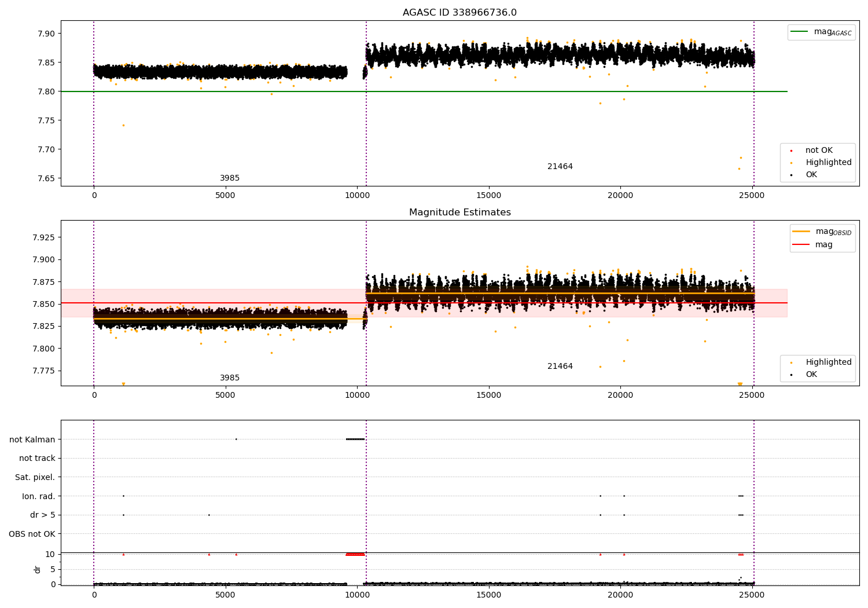Click the "dr > 5" row label

tap(43, 515)
